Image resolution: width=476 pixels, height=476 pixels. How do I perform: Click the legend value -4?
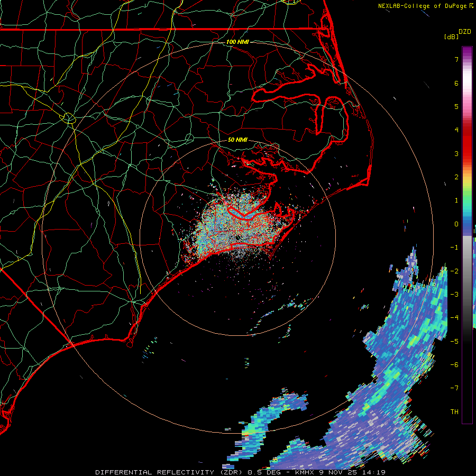click(x=454, y=318)
